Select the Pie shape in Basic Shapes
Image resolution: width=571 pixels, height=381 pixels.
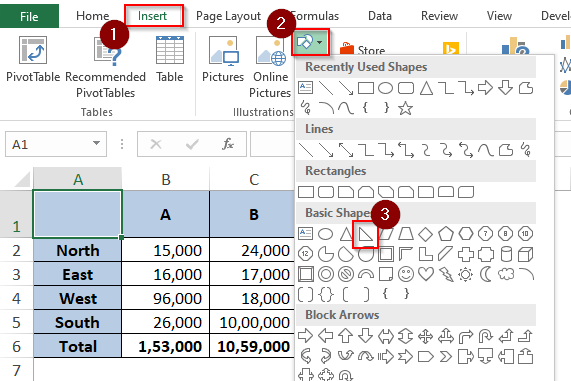pyautogui.click(x=326, y=254)
